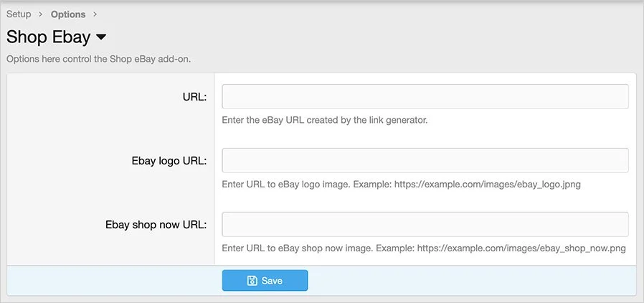The height and width of the screenshot is (303, 644).
Task: Click the chevron after Setup breadcrumb
Action: 41,14
